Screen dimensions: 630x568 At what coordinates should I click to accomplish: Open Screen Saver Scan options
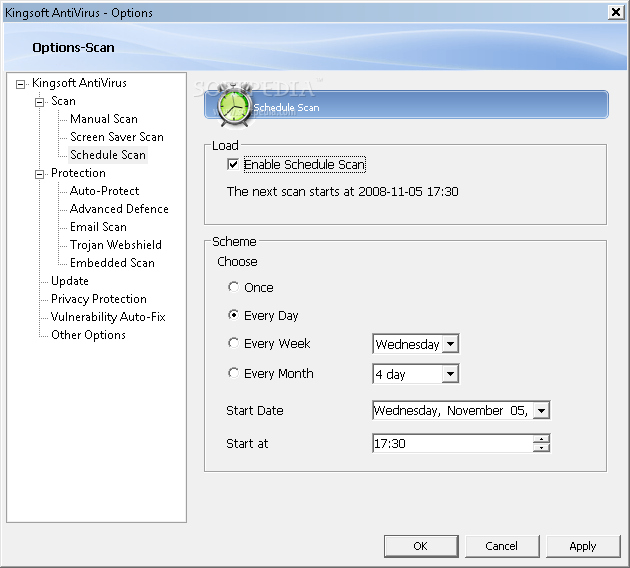(117, 137)
